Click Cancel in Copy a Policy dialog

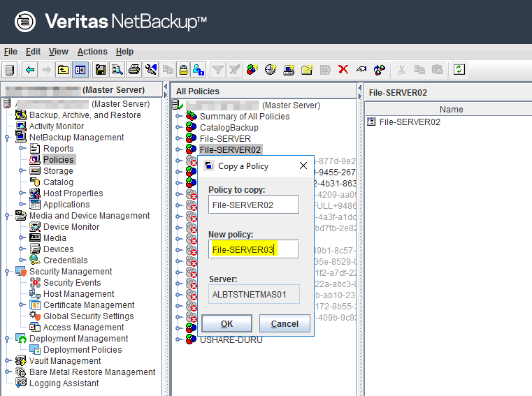[x=285, y=323]
